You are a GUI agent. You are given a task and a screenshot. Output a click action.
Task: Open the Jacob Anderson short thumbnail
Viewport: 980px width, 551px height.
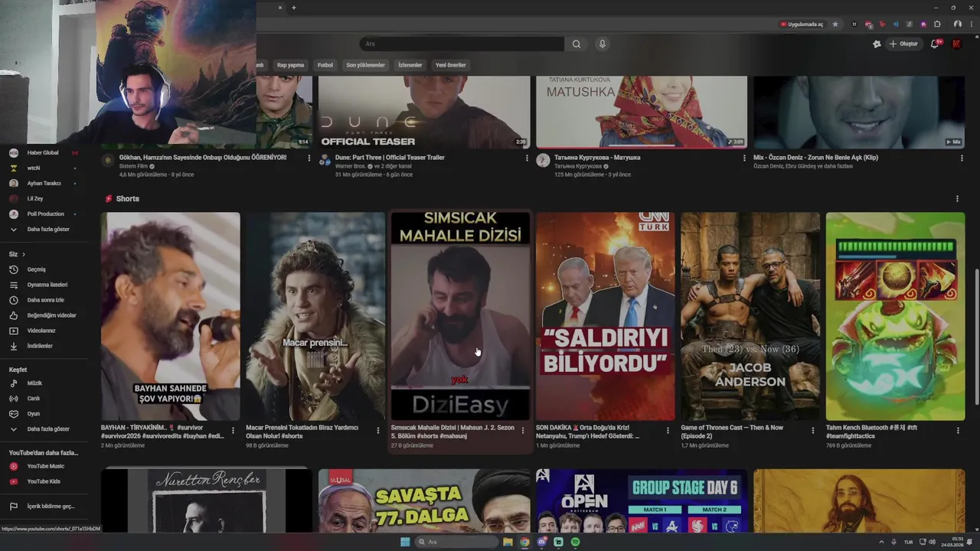(750, 316)
